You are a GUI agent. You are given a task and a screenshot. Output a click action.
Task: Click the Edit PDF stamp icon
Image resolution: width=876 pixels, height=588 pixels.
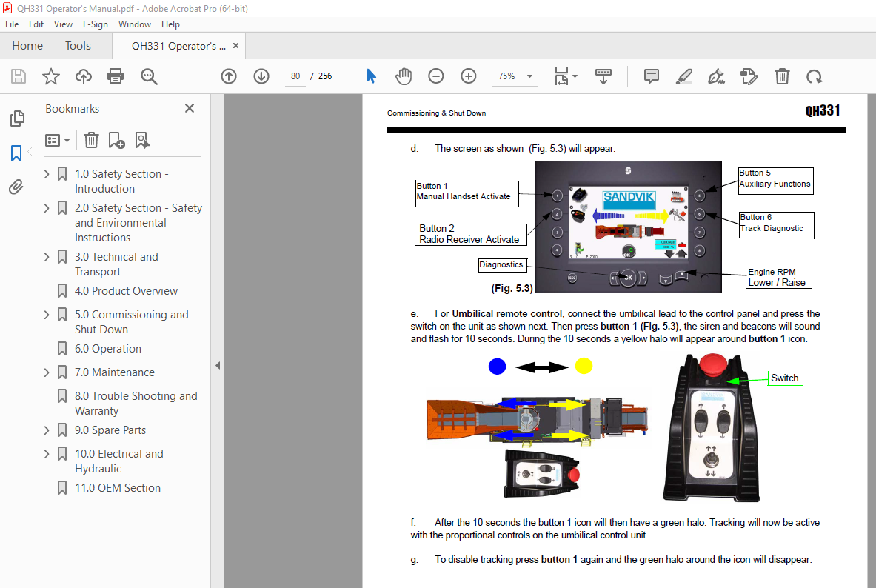click(x=749, y=76)
